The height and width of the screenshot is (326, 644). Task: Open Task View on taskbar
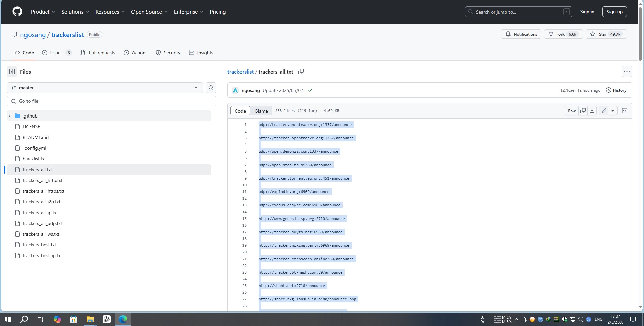click(x=40, y=319)
